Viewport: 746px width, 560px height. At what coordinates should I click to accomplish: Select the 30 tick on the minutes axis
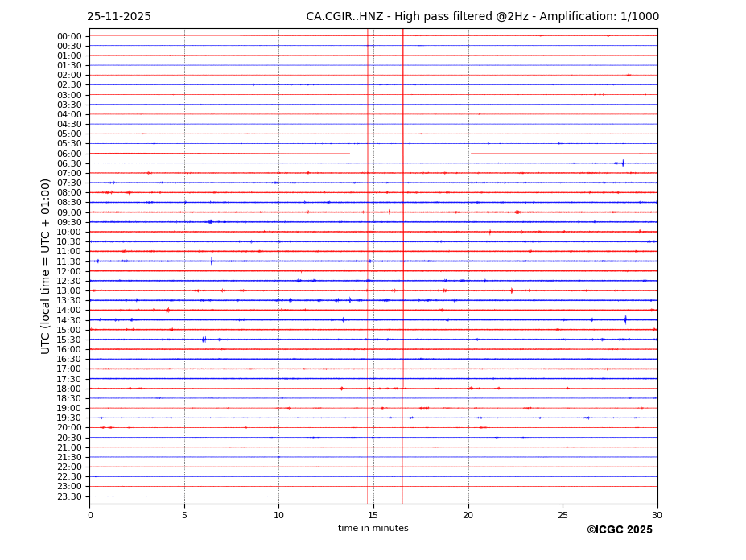[657, 515]
